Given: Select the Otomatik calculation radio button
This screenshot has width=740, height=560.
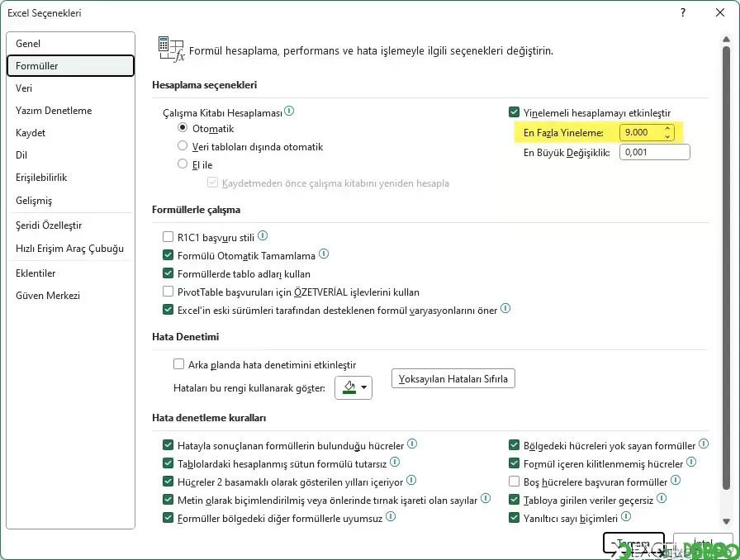Looking at the screenshot, I should point(183,128).
